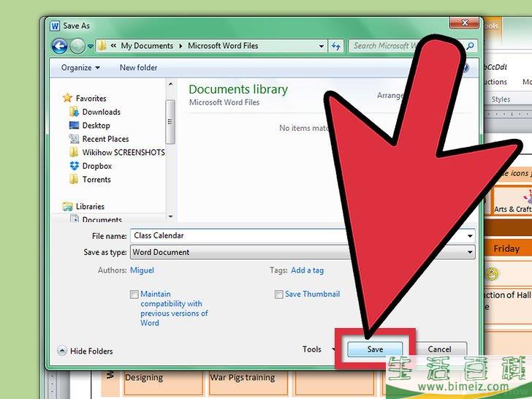
Task: Click the Documents library heading
Action: click(238, 89)
